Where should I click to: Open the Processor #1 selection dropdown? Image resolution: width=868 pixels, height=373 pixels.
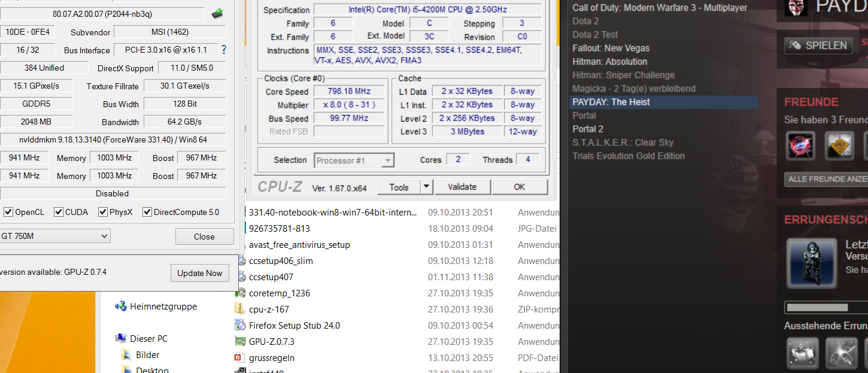(x=354, y=160)
